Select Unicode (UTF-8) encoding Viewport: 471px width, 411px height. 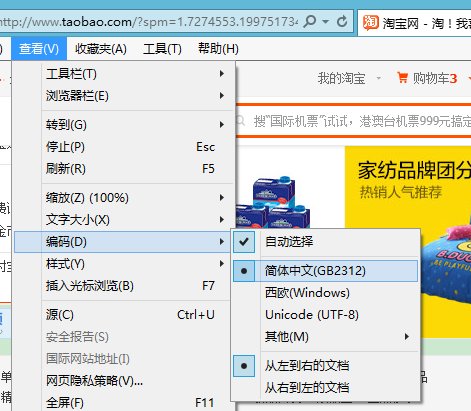(325, 315)
